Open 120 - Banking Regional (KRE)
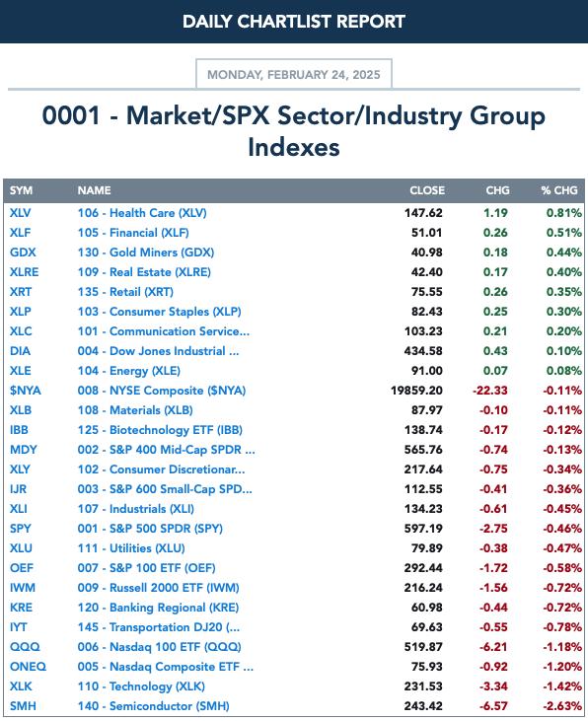The image size is (588, 721). point(158,608)
